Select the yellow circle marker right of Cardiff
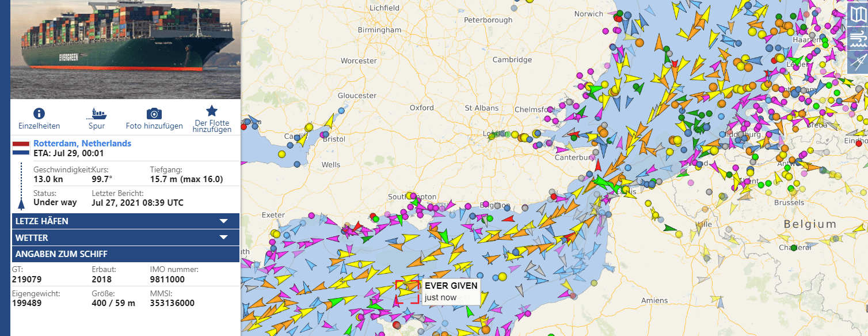This screenshot has width=868, height=336. (x=309, y=127)
